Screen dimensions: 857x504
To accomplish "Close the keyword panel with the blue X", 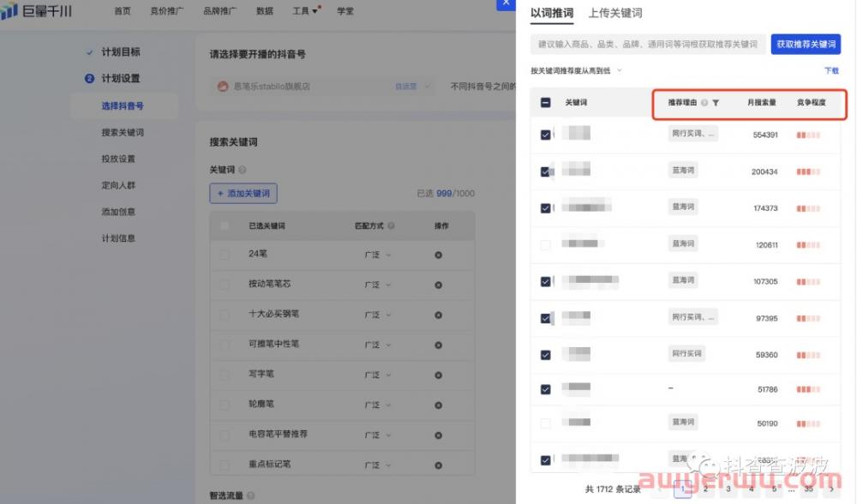I will click(x=506, y=3).
